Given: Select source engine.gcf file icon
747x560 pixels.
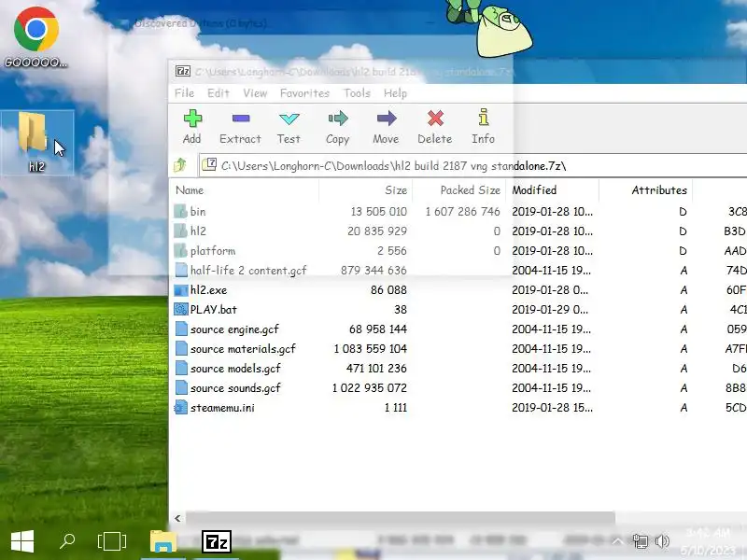Looking at the screenshot, I should tap(181, 329).
